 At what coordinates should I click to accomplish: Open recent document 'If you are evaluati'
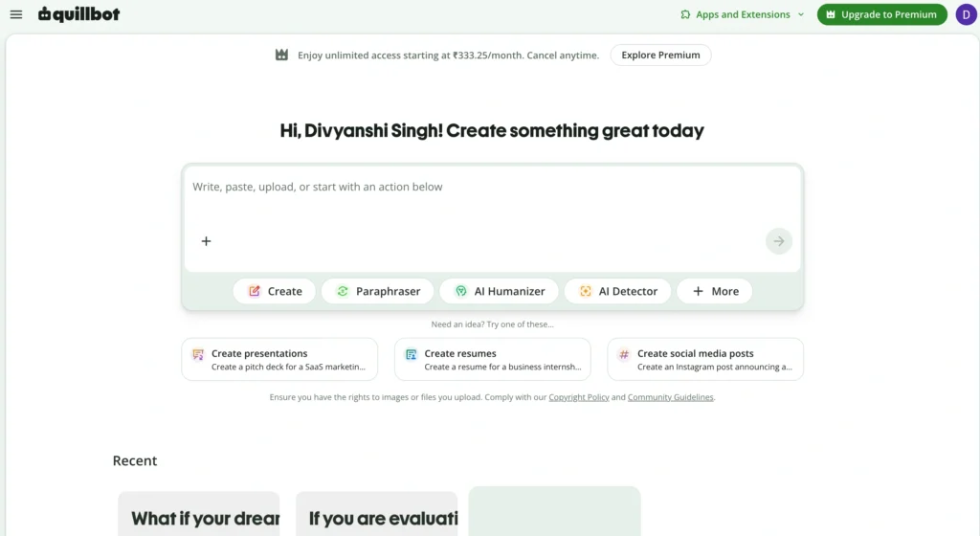(377, 514)
